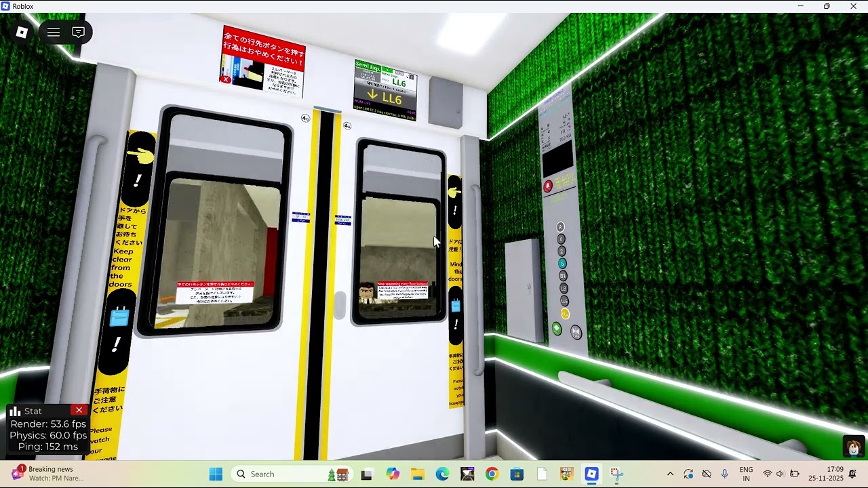Viewport: 868px width, 488px height.
Task: Open the Roblox chat window icon
Action: tap(79, 33)
